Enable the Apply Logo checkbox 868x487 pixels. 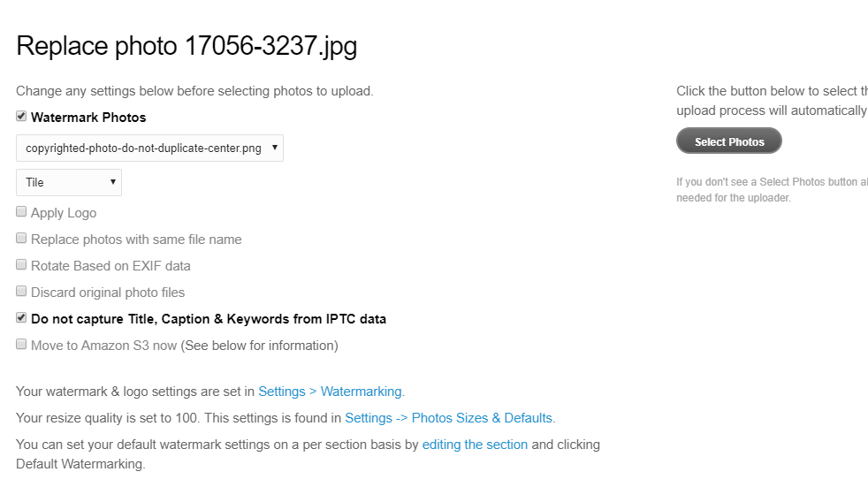[21, 212]
